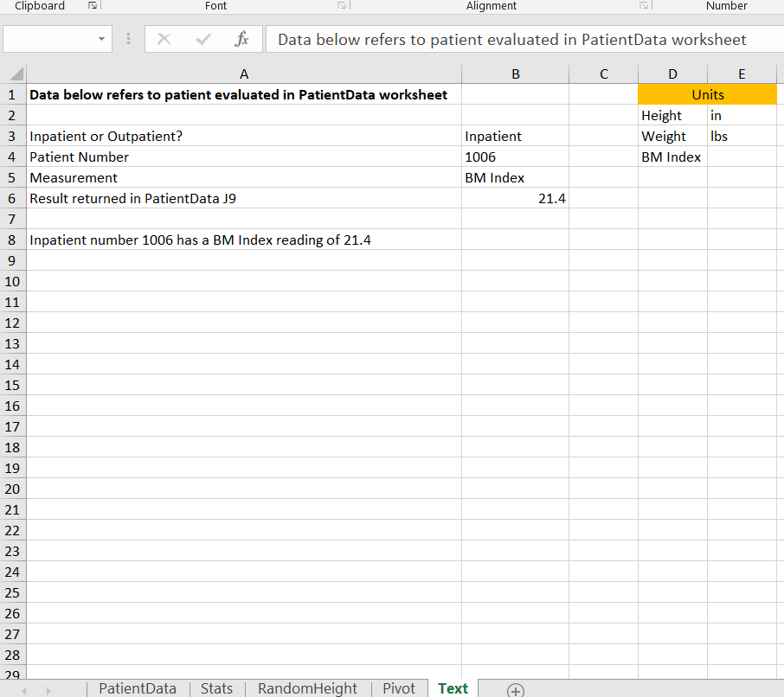Select row 8 header
The image size is (784, 697).
[x=12, y=240]
